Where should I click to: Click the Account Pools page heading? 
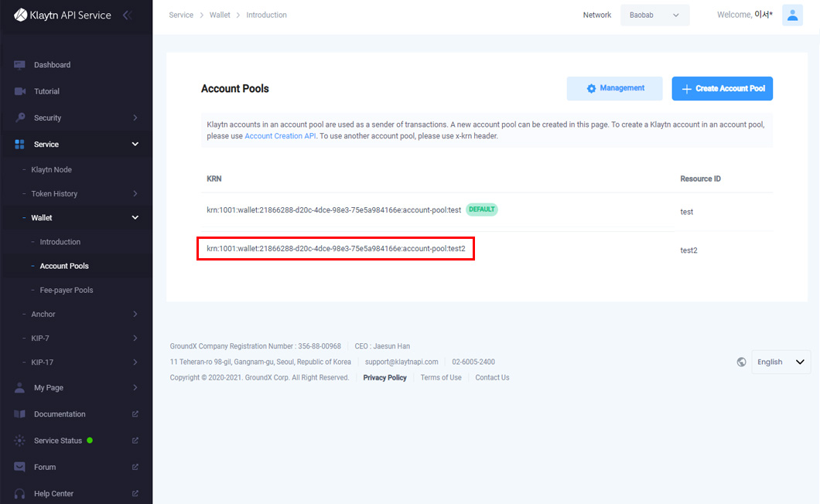click(x=235, y=88)
